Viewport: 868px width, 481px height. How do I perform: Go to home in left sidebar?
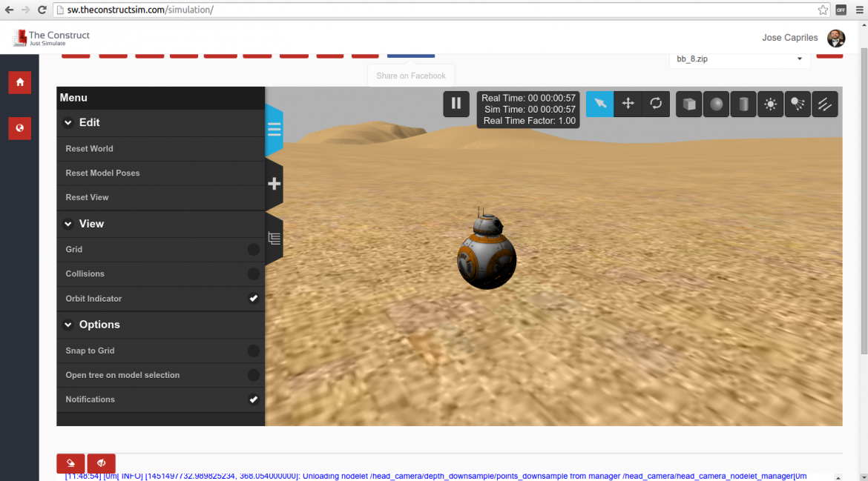coord(20,82)
